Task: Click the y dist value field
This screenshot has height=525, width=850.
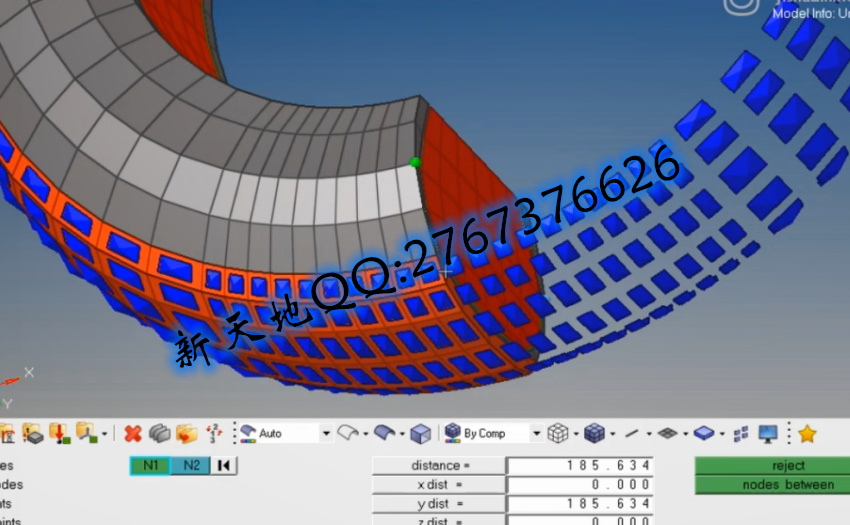Action: coord(580,503)
